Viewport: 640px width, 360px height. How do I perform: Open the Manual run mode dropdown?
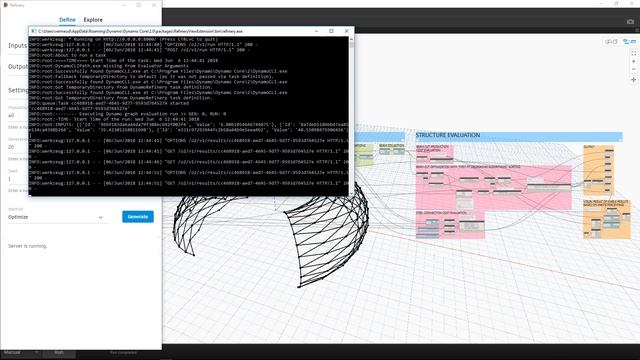point(20,352)
